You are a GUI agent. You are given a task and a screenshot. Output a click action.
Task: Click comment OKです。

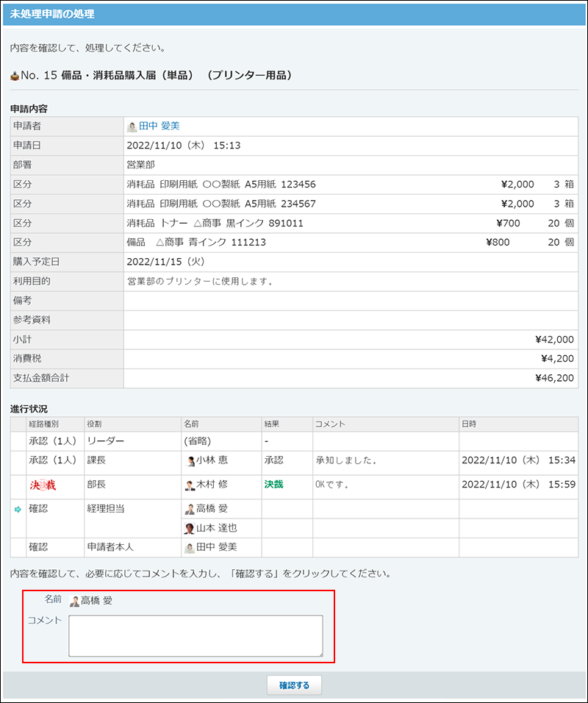click(x=332, y=485)
